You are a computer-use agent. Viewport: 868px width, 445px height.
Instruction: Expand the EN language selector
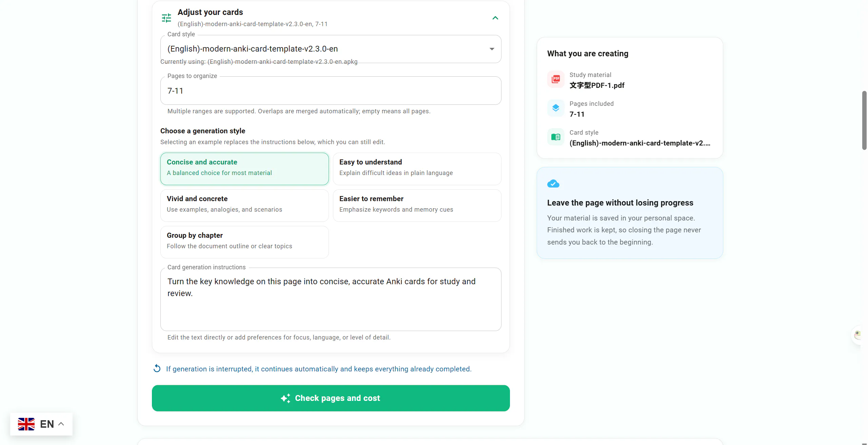41,424
